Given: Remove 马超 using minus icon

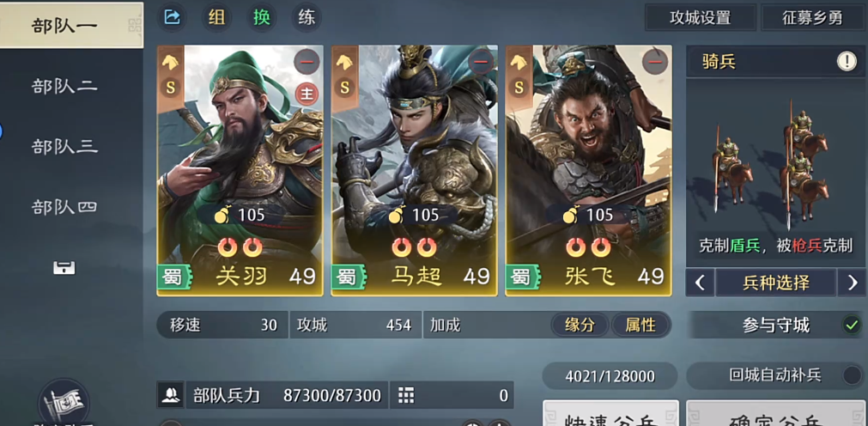Looking at the screenshot, I should (481, 62).
